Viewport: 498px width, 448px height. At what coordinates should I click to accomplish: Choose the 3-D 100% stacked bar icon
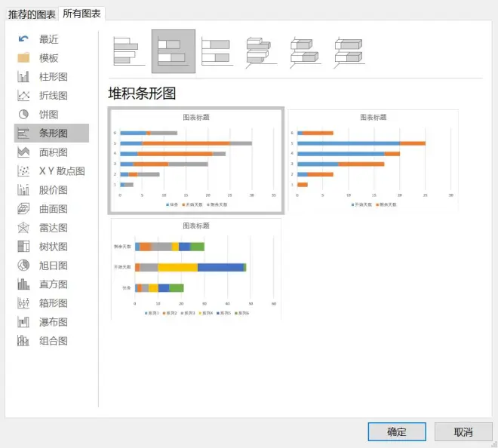(x=349, y=52)
